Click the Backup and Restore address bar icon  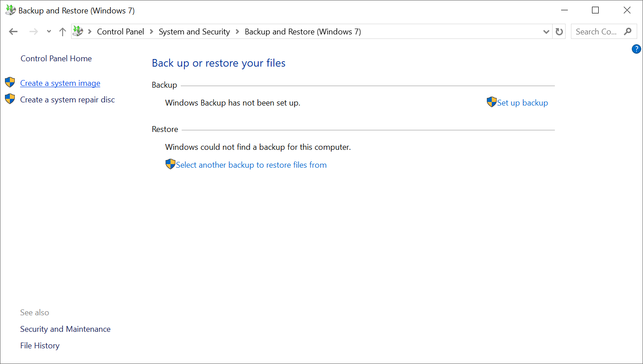(78, 31)
